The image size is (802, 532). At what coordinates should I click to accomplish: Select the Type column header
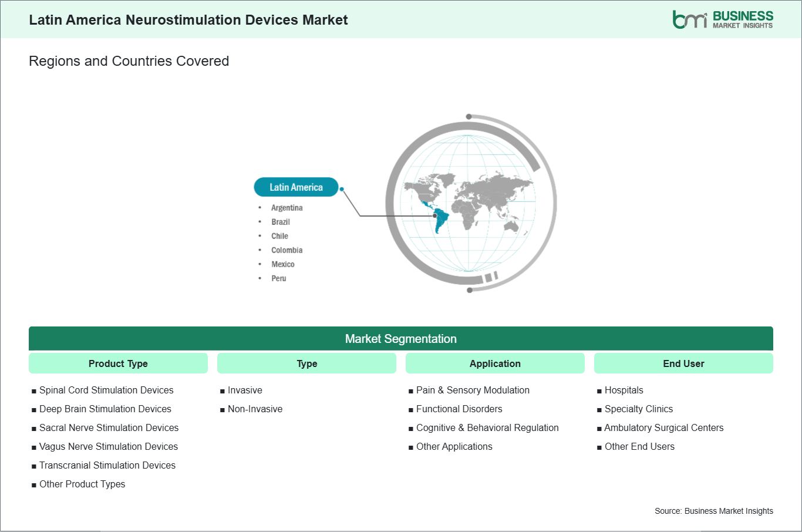[306, 363]
